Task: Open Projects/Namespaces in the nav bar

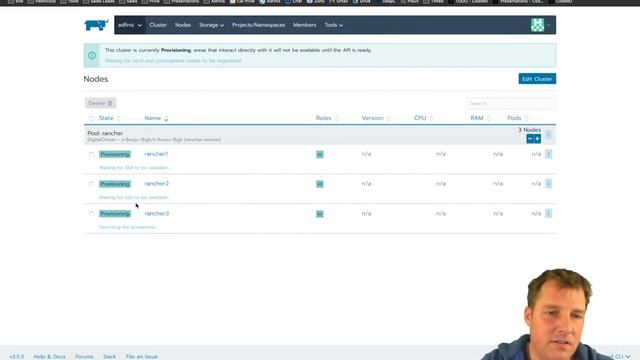Action: coord(258,25)
